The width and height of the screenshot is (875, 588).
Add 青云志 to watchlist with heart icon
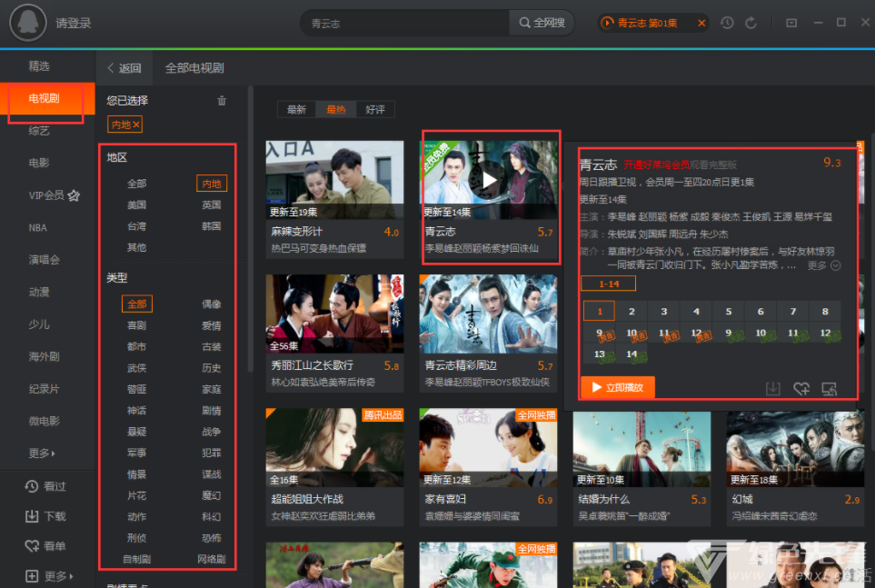click(801, 388)
